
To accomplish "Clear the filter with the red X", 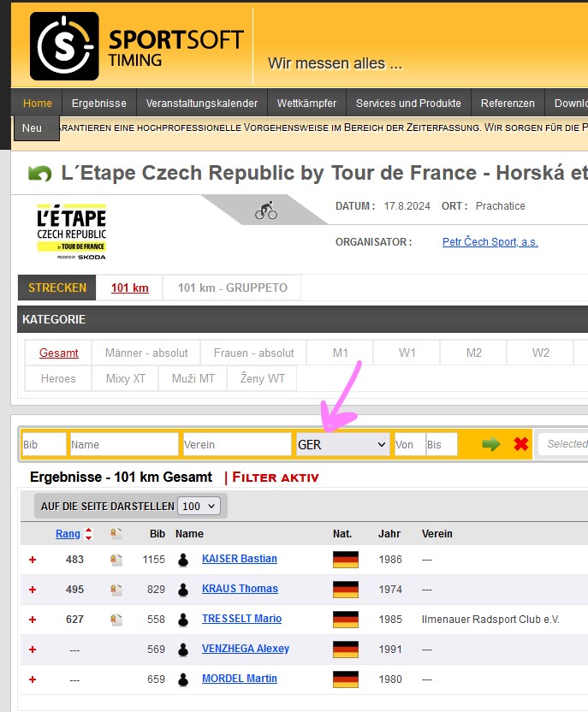I will (520, 444).
